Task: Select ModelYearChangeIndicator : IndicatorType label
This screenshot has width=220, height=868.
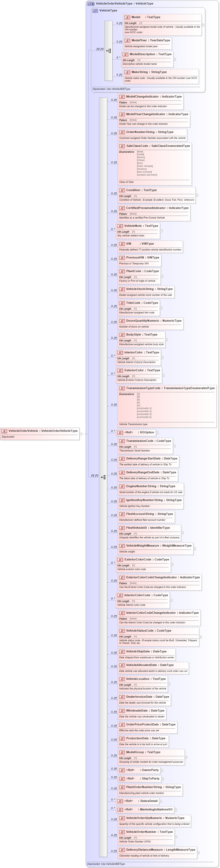Action: [x=157, y=114]
